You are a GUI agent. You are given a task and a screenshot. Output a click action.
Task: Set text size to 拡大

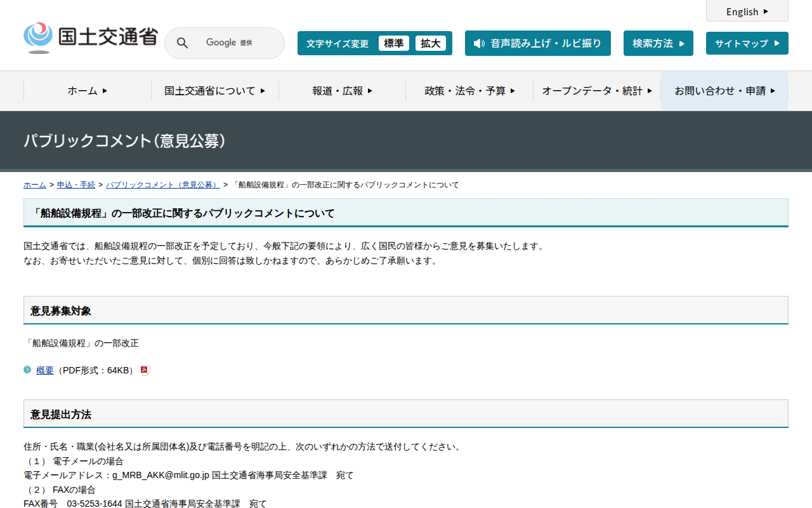431,43
